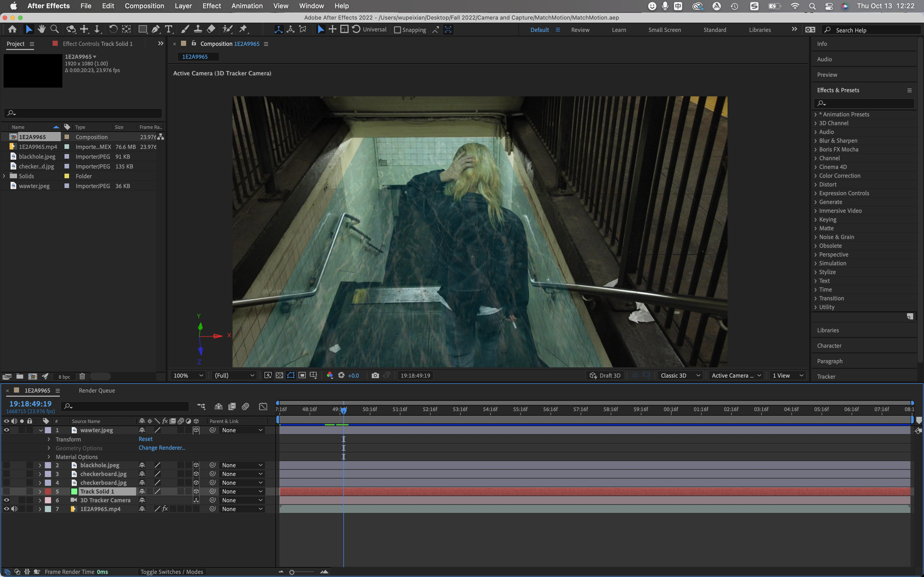The image size is (924, 577).
Task: Open the Composition menu
Action: point(144,6)
